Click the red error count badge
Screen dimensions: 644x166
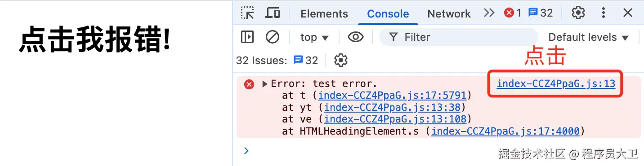tap(513, 13)
